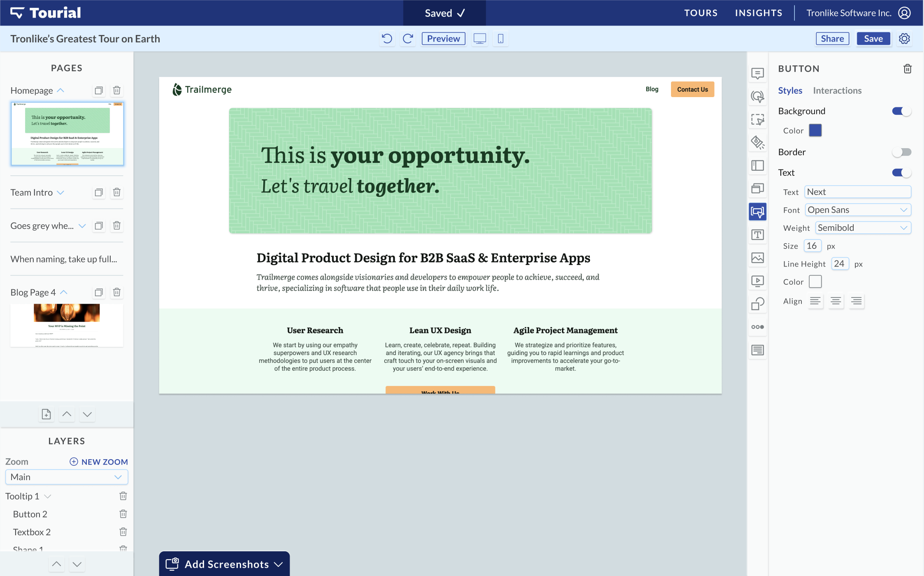Switch to mobile device view
The height and width of the screenshot is (576, 924).
pyautogui.click(x=500, y=39)
